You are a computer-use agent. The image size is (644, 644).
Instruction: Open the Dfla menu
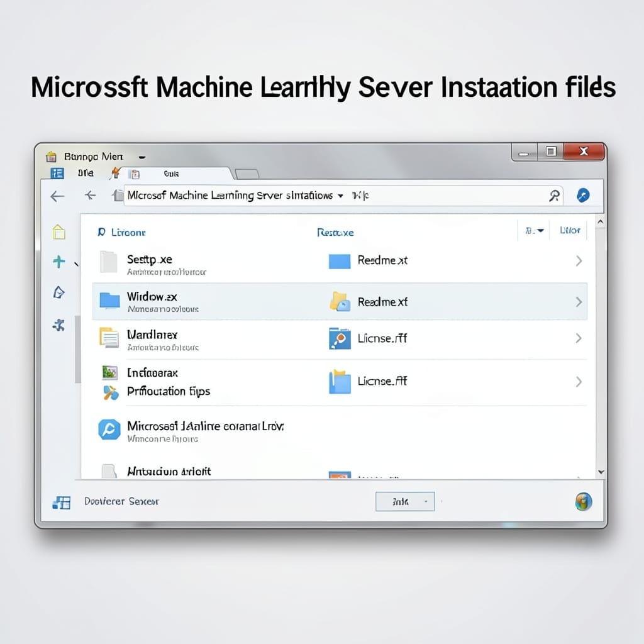click(x=86, y=173)
